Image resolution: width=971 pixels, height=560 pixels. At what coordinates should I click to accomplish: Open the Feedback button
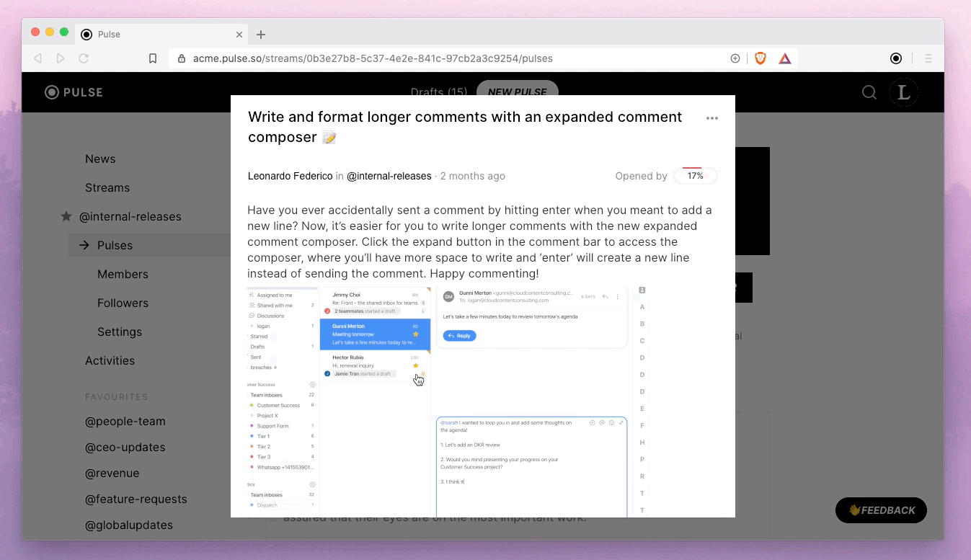(x=881, y=510)
